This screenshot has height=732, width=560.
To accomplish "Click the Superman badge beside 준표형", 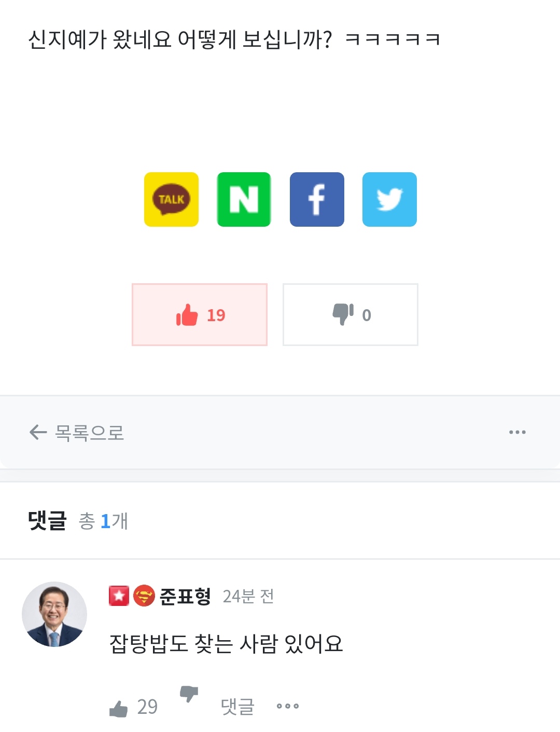I will [x=144, y=596].
